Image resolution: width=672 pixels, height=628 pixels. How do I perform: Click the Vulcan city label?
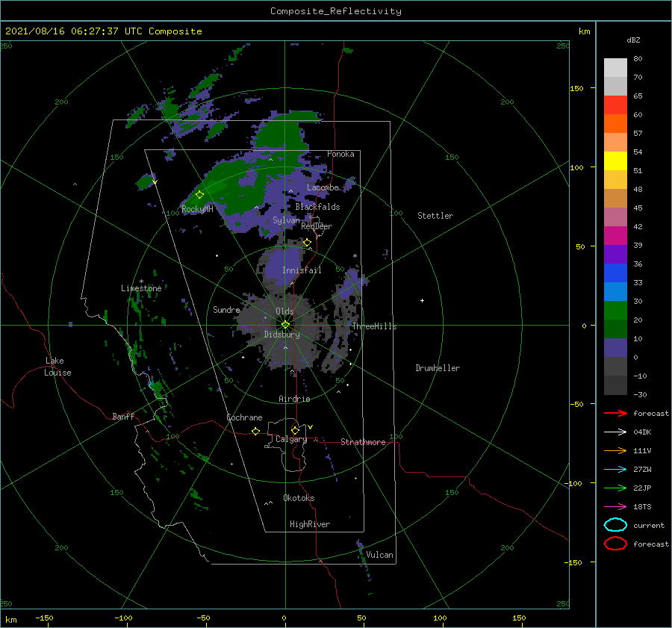(x=379, y=555)
